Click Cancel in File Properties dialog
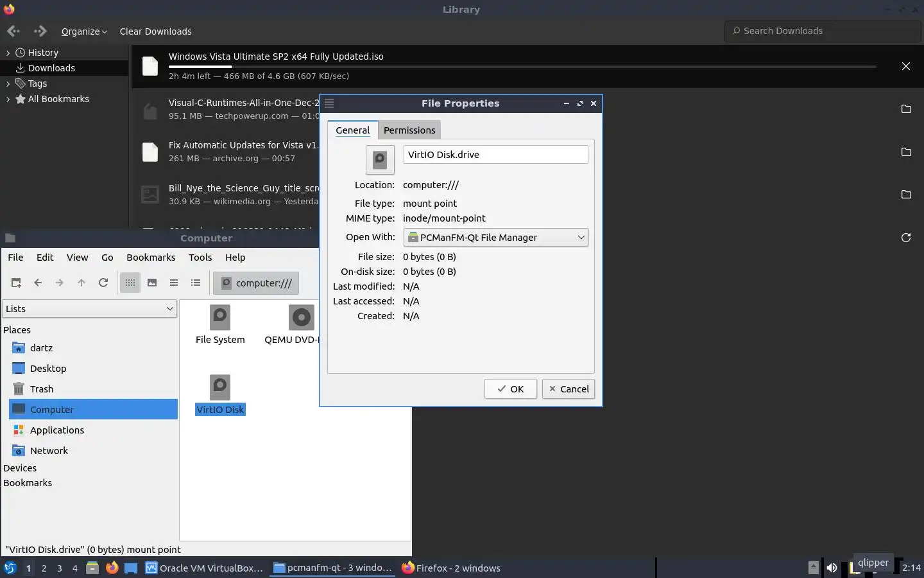The width and height of the screenshot is (924, 578). (x=569, y=389)
